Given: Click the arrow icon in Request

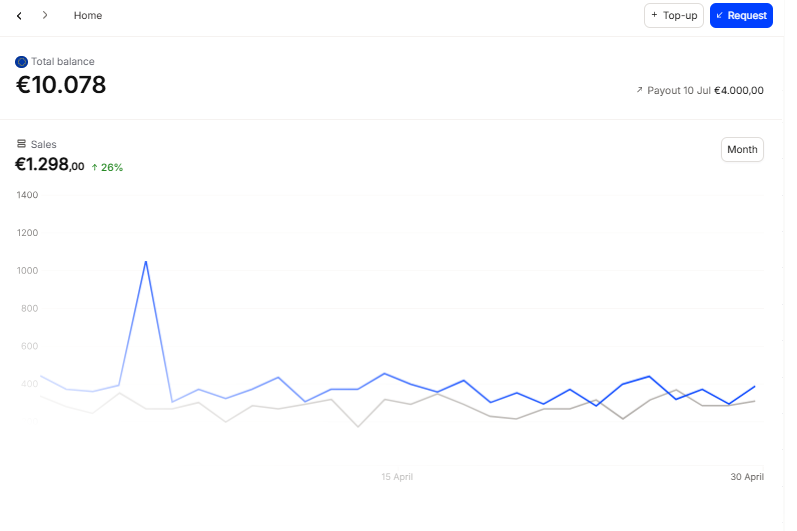Looking at the screenshot, I should pyautogui.click(x=720, y=16).
